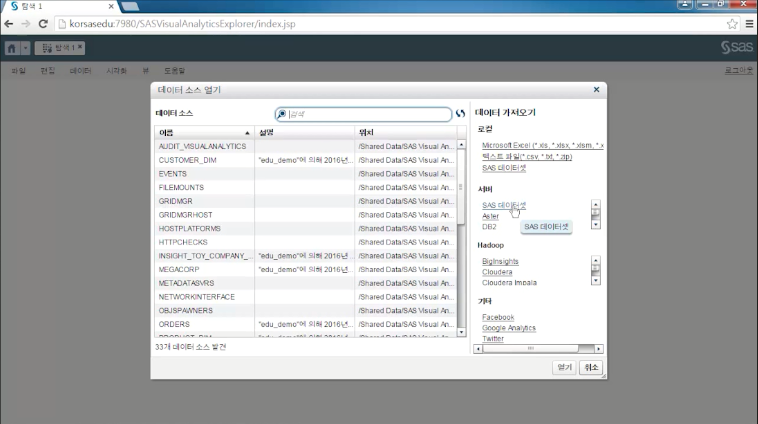The image size is (758, 424).
Task: Bookmark this page with star icon
Action: pos(732,24)
